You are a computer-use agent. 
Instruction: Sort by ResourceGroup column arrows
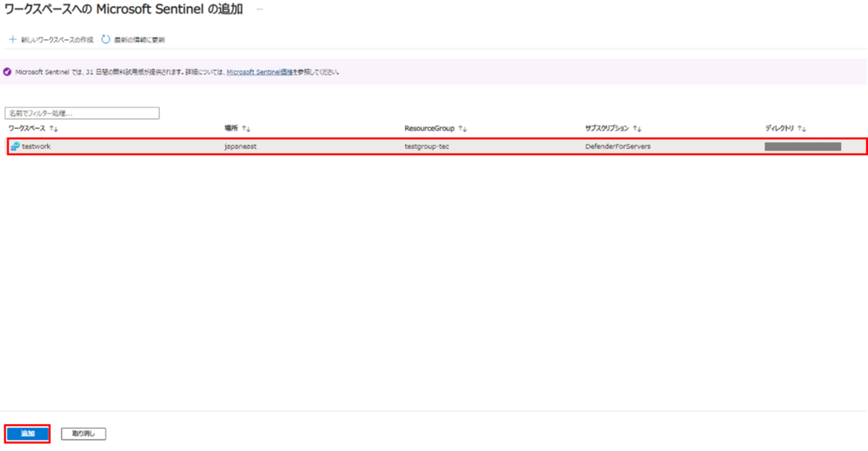463,129
